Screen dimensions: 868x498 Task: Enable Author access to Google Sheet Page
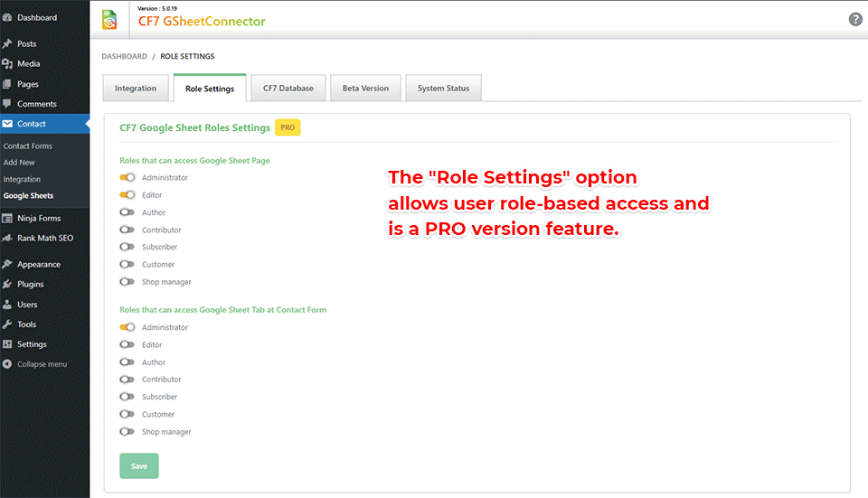[127, 211]
